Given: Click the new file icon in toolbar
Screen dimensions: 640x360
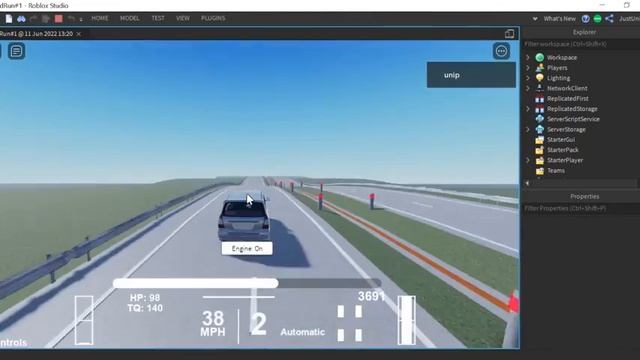Looking at the screenshot, I should tap(9, 19).
